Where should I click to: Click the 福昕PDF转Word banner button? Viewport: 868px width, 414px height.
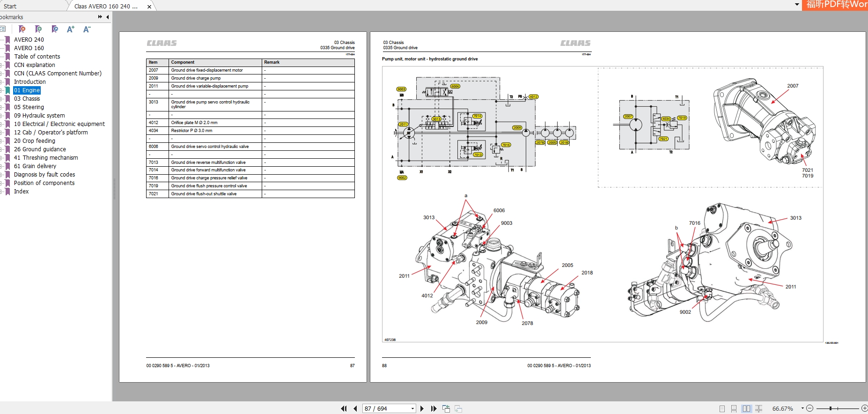[835, 5]
